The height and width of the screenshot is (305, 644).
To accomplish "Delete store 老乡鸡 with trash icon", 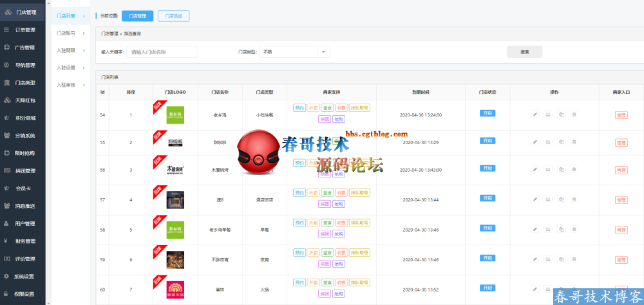I will point(574,115).
